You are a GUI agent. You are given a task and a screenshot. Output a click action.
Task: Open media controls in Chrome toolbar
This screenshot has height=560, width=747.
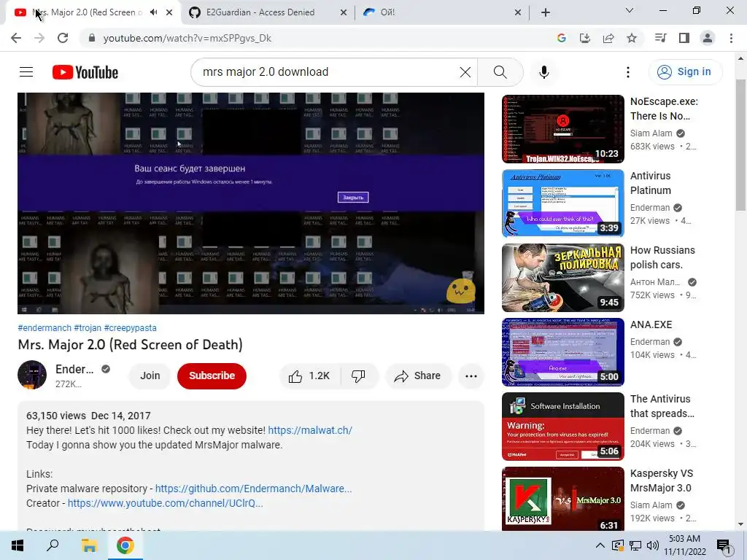(x=660, y=38)
